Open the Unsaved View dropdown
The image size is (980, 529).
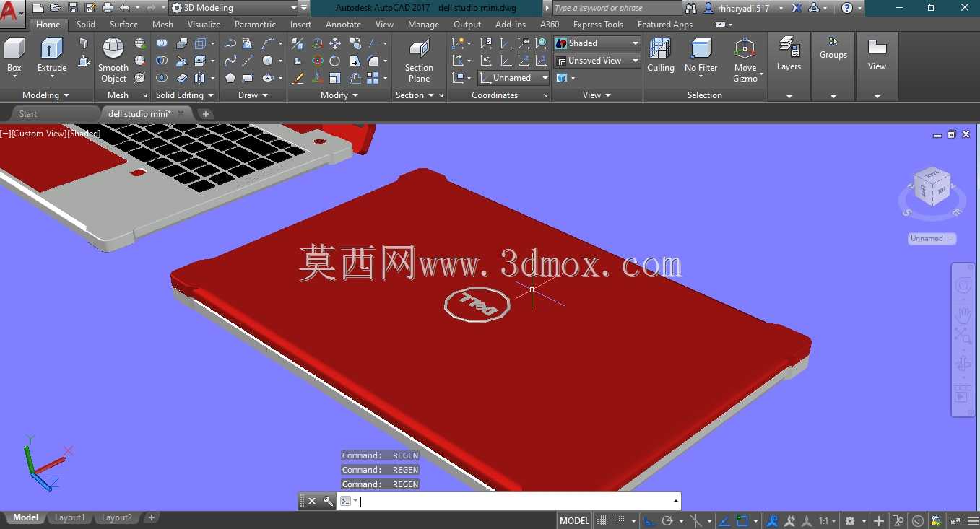click(x=597, y=61)
